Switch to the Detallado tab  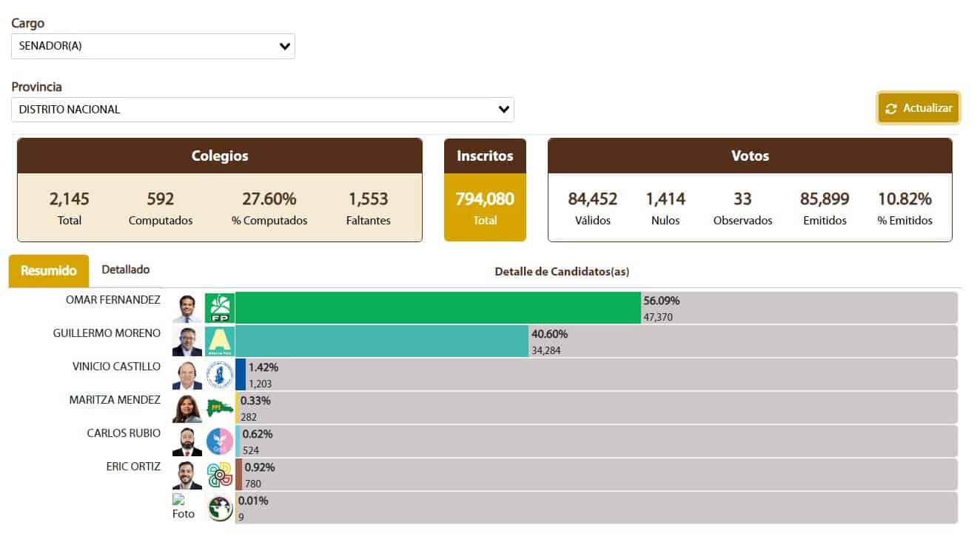[125, 270]
